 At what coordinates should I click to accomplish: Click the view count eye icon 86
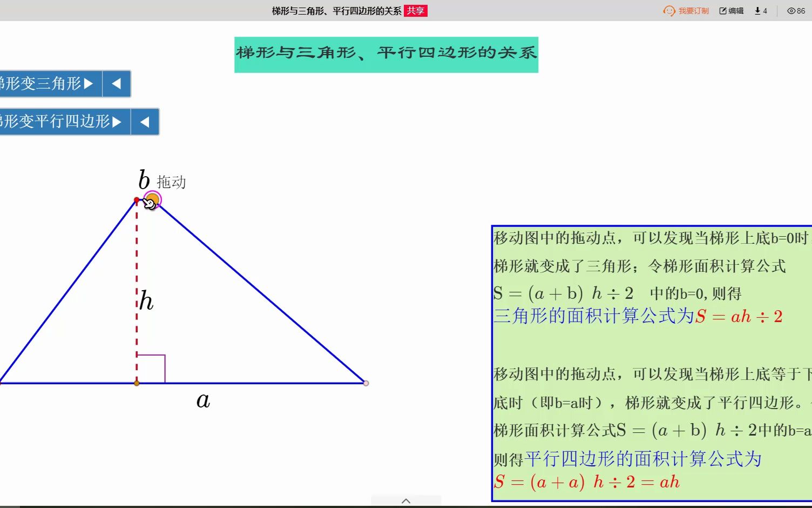coord(796,11)
